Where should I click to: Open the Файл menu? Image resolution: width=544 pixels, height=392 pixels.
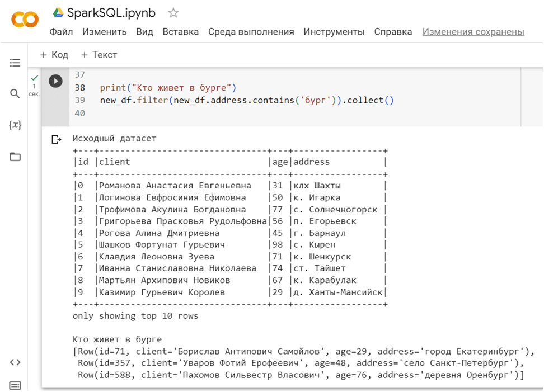62,32
